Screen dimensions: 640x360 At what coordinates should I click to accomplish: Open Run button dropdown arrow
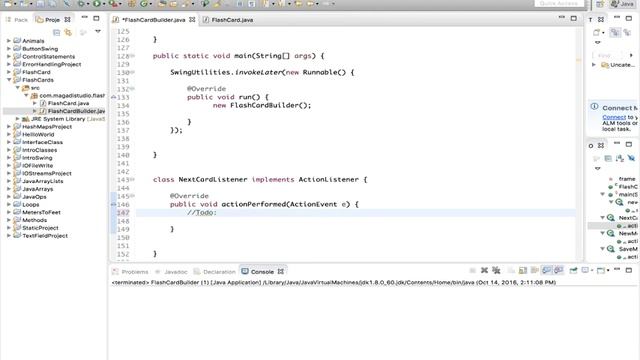(103, 4)
